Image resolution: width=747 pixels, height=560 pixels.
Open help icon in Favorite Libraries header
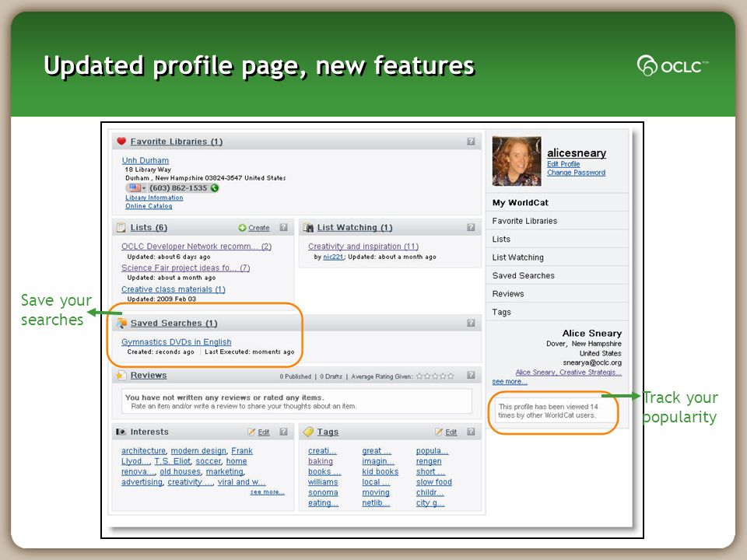tap(471, 142)
